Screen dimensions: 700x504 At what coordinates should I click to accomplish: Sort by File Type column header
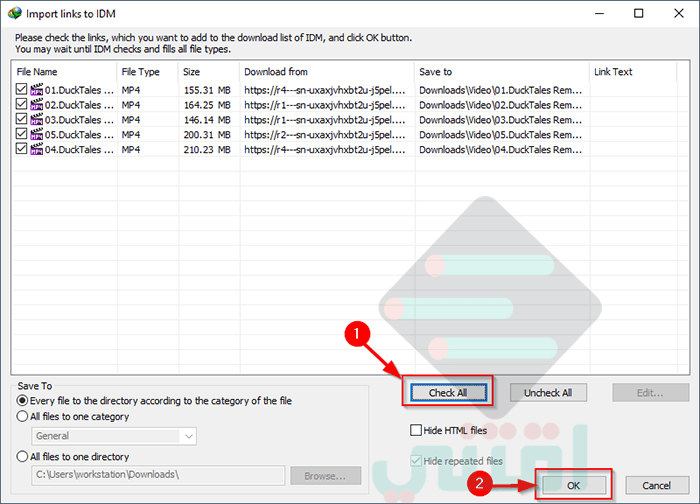coord(148,72)
